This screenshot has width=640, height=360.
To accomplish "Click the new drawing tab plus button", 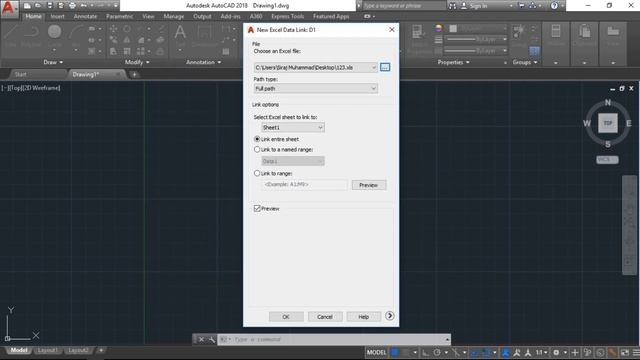I will [x=134, y=74].
